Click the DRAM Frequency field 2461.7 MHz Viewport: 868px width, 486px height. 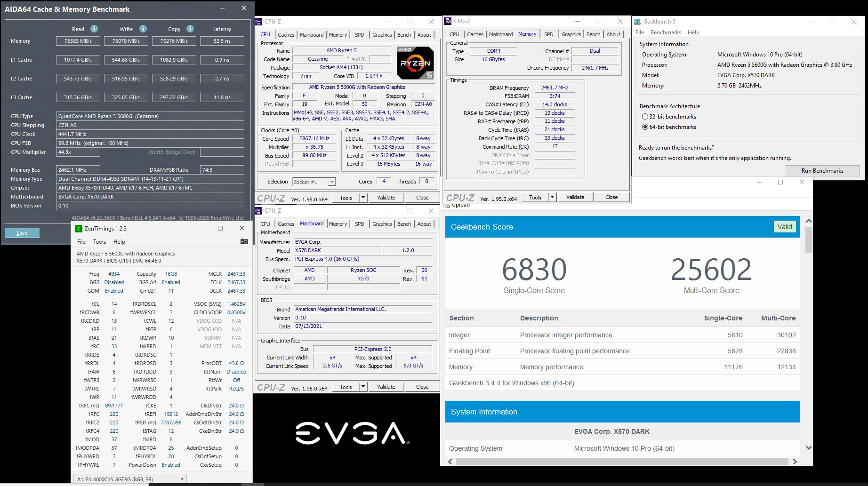click(x=555, y=88)
